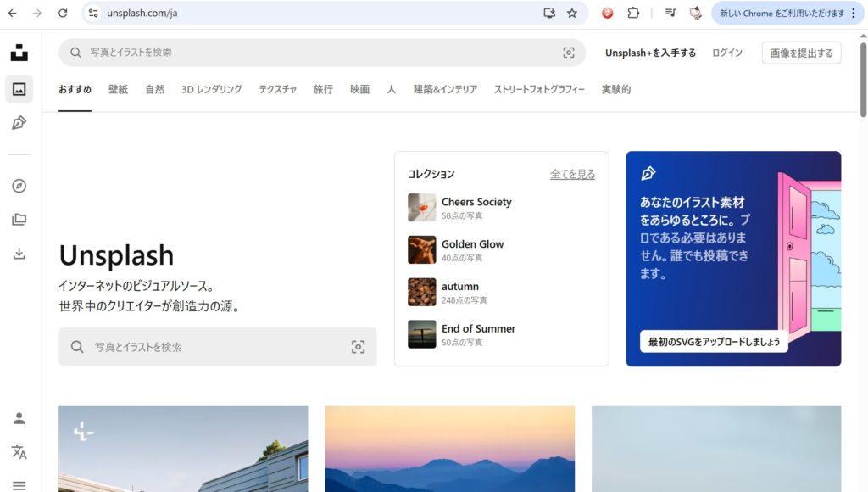This screenshot has height=492, width=868.
Task: Open the Collections icon in left sidebar
Action: point(19,220)
